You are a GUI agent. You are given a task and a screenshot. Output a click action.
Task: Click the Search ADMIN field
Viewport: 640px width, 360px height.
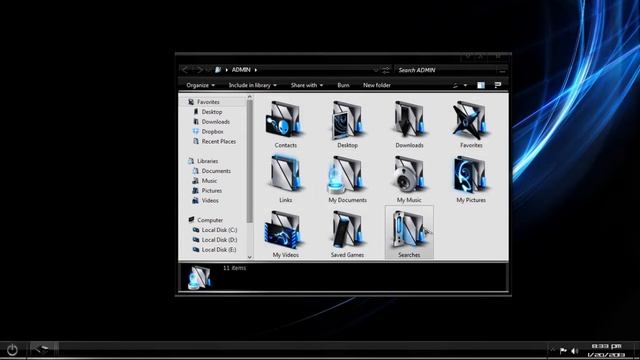click(x=451, y=70)
